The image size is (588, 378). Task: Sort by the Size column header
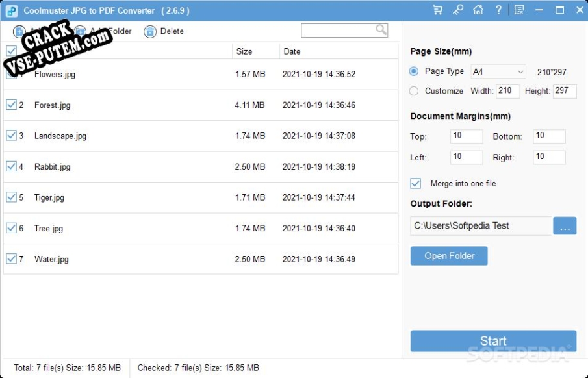coord(244,51)
